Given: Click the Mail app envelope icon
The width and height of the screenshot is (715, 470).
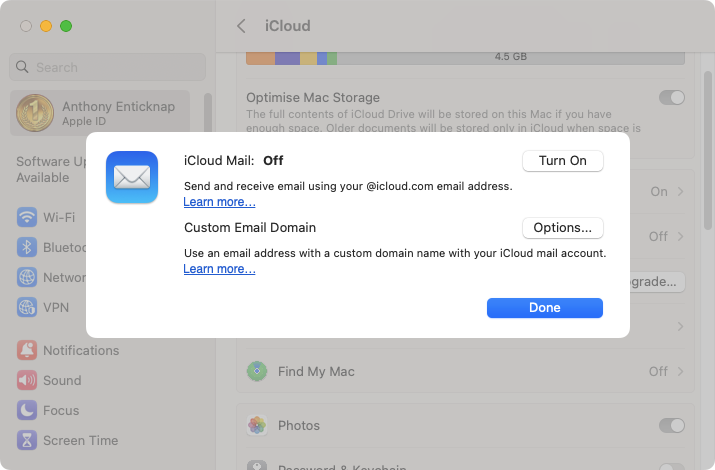Looking at the screenshot, I should [x=132, y=177].
